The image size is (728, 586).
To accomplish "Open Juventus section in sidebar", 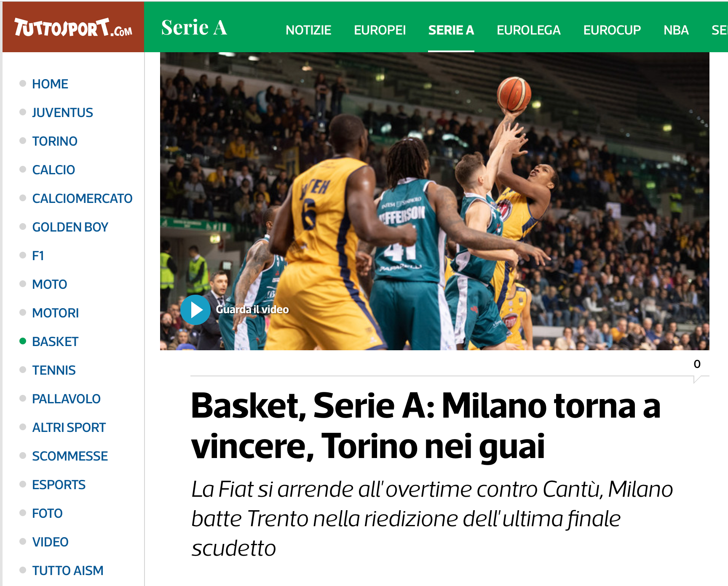I will 62,113.
